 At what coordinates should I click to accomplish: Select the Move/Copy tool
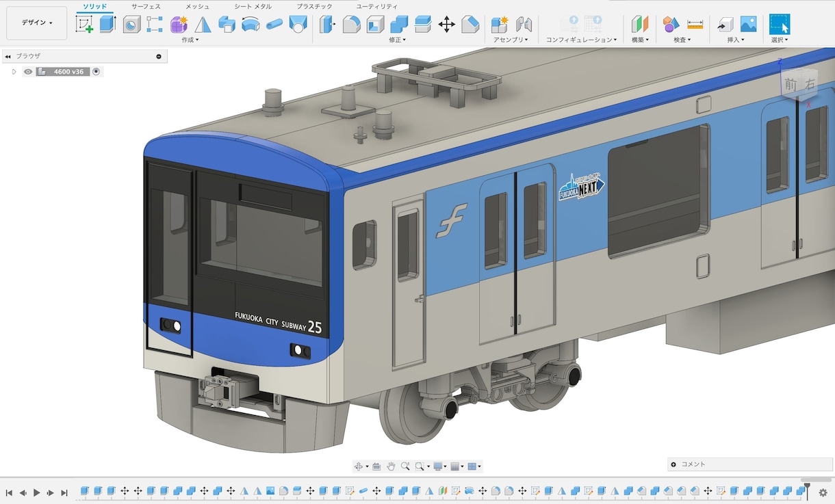pyautogui.click(x=446, y=25)
